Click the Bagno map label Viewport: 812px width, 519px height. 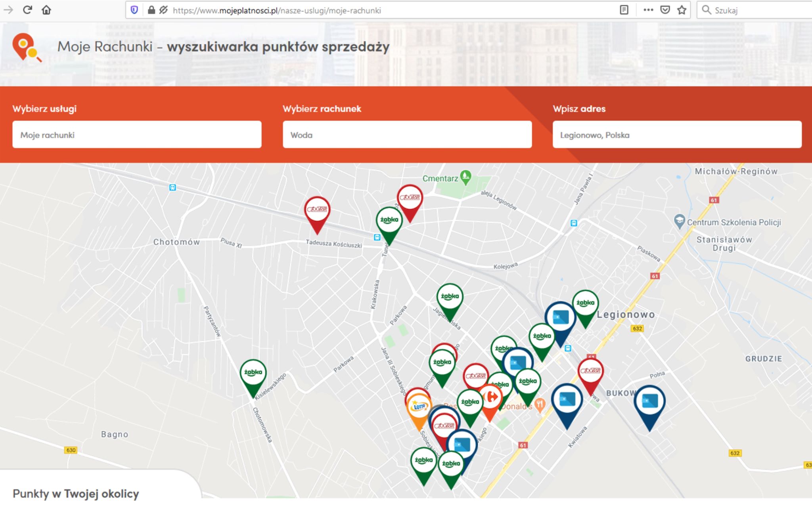click(x=115, y=434)
